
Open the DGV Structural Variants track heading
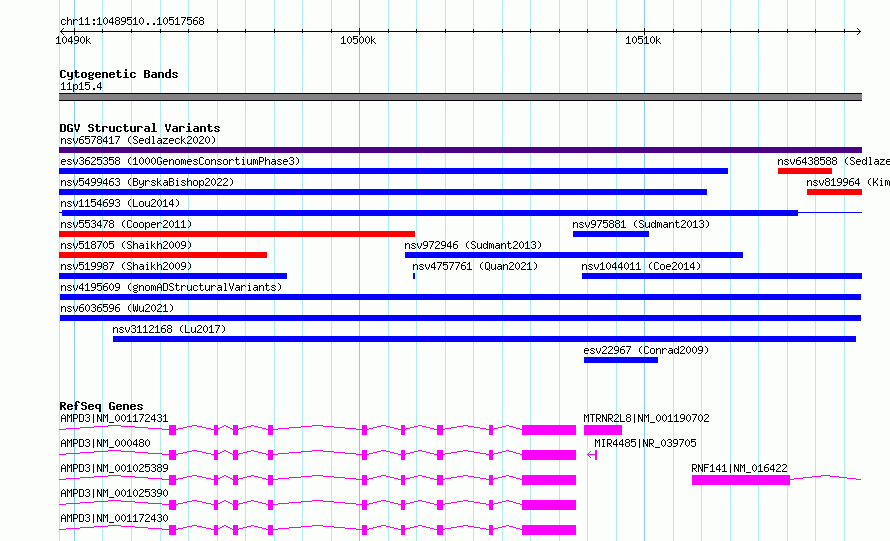click(140, 128)
